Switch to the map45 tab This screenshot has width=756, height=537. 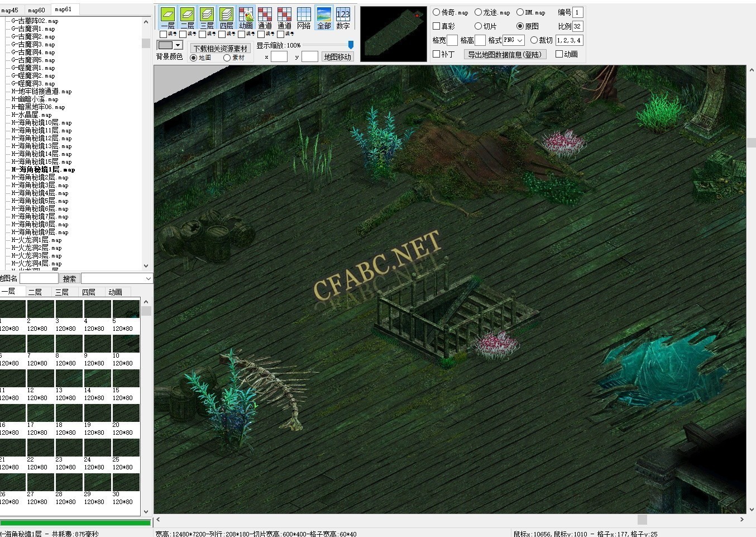coord(9,10)
